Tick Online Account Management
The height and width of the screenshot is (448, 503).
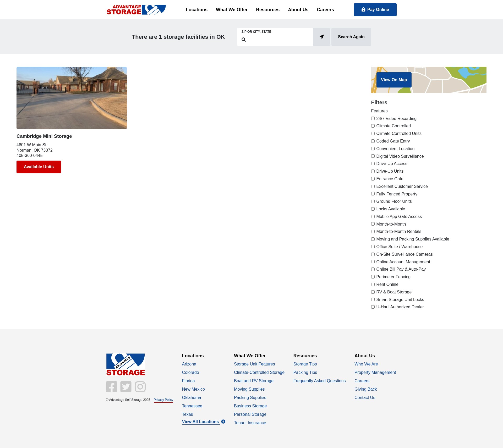coord(373,262)
